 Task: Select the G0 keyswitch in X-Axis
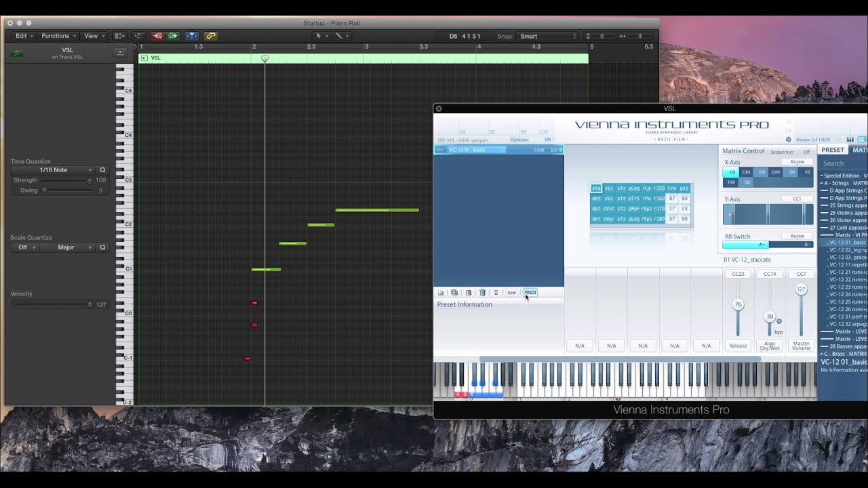[x=747, y=182]
